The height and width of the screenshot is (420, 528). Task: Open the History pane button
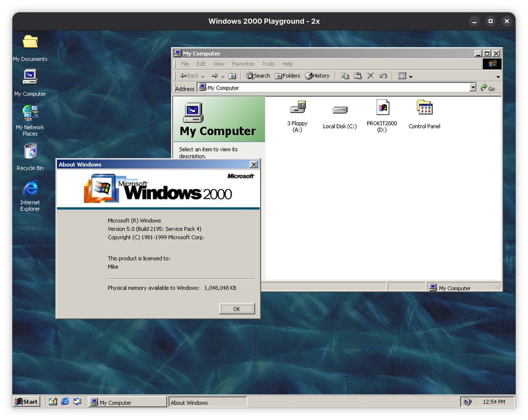coord(317,76)
